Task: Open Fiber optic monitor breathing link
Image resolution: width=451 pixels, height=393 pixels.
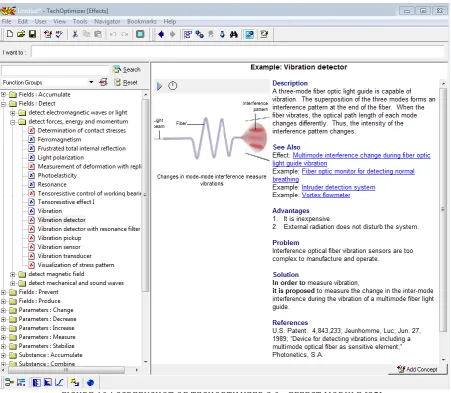Action: click(358, 171)
